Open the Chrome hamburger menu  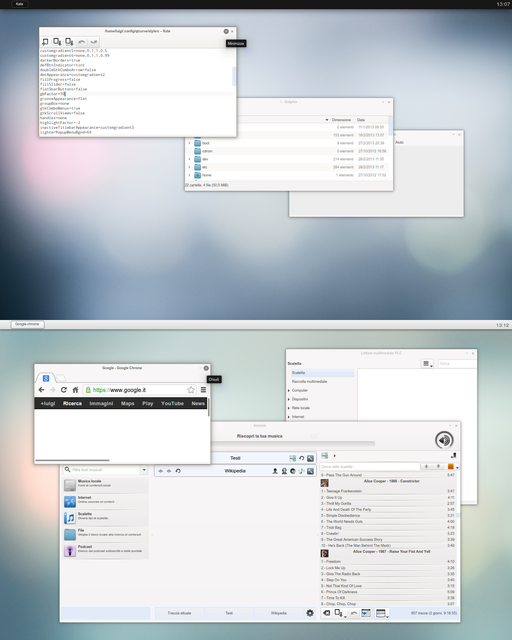click(x=203, y=390)
